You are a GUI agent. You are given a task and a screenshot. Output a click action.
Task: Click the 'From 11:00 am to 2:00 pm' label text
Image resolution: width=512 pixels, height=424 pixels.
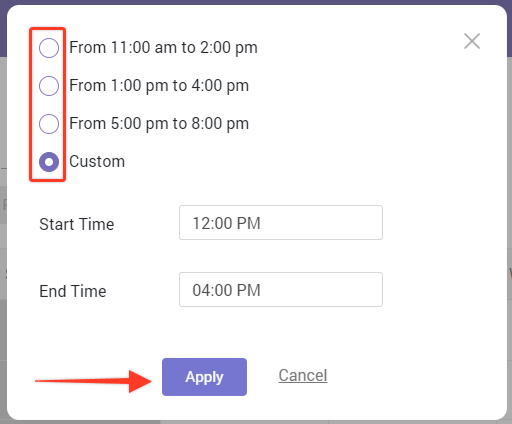tap(163, 48)
